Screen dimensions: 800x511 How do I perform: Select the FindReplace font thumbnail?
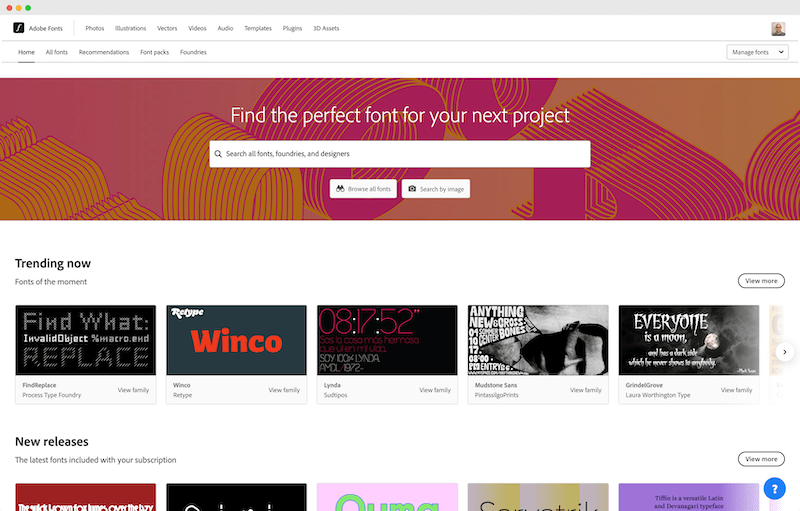pos(86,340)
